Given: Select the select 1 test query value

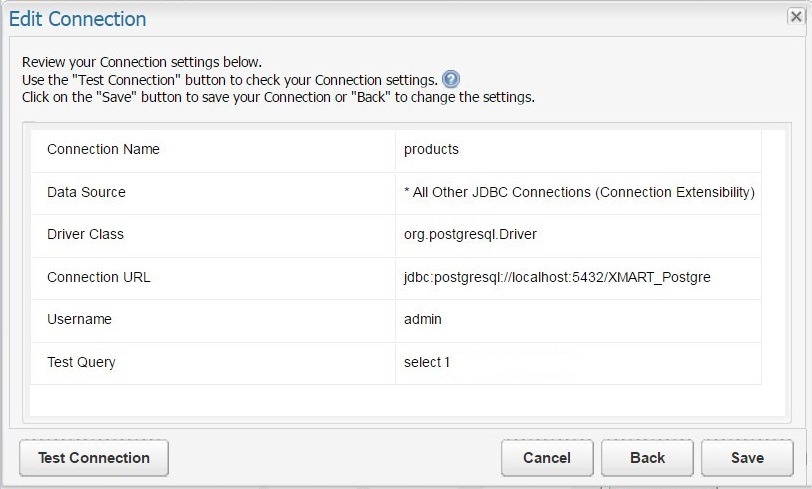Looking at the screenshot, I should pyautogui.click(x=427, y=362).
